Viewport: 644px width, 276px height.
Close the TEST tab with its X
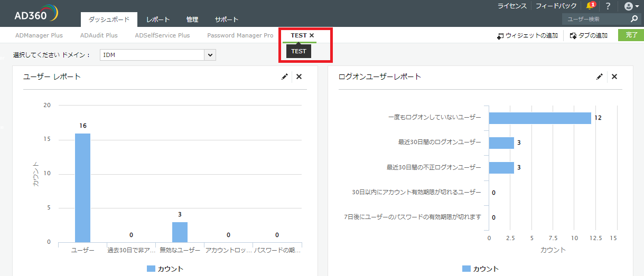point(312,35)
